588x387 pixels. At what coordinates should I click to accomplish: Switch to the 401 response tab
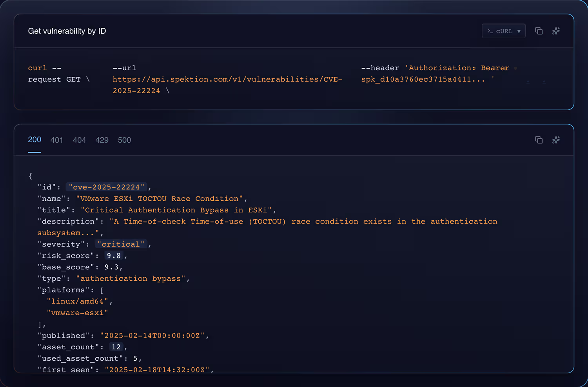tap(57, 140)
